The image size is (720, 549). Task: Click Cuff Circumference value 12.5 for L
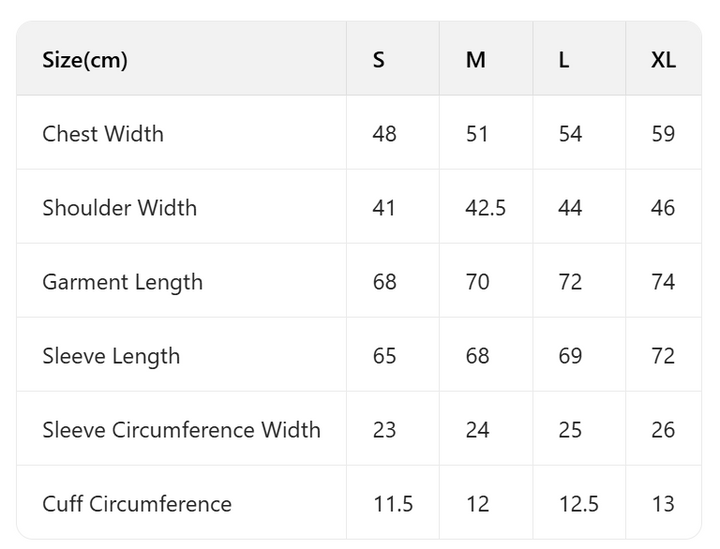pos(579,504)
